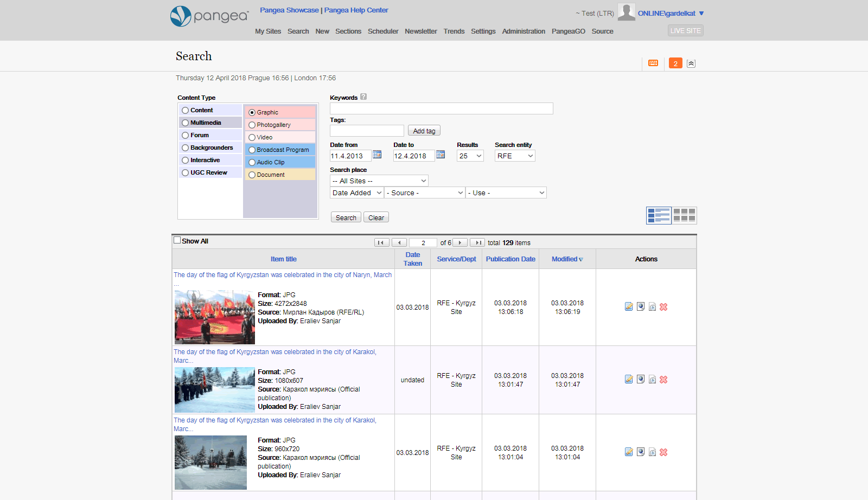This screenshot has width=868, height=500.
Task: Open the Naryn flag celebration thumbnail
Action: pyautogui.click(x=215, y=317)
